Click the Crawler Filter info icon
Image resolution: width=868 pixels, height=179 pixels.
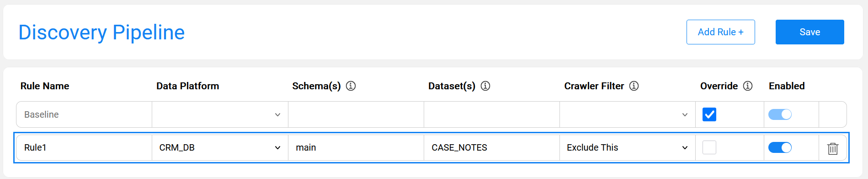[634, 86]
